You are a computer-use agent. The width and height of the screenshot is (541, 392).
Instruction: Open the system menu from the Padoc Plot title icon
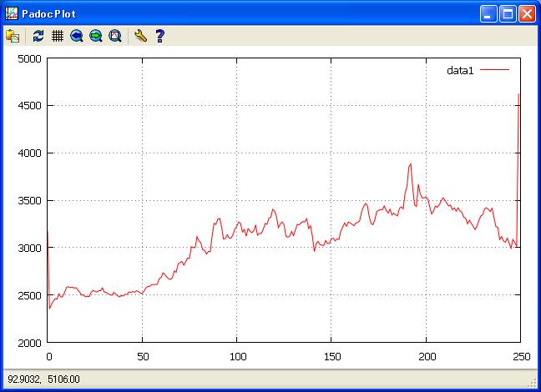tap(11, 13)
